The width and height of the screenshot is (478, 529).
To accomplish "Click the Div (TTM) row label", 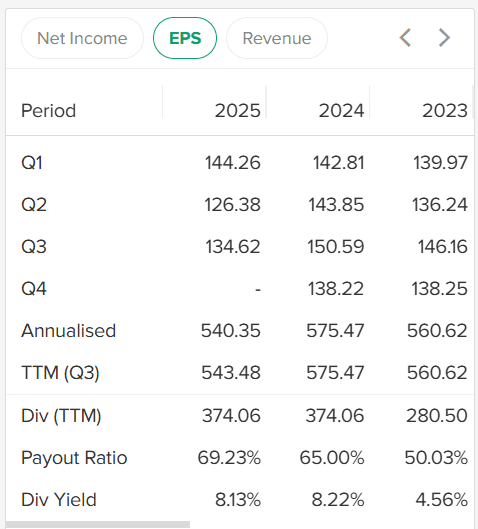I will click(61, 415).
